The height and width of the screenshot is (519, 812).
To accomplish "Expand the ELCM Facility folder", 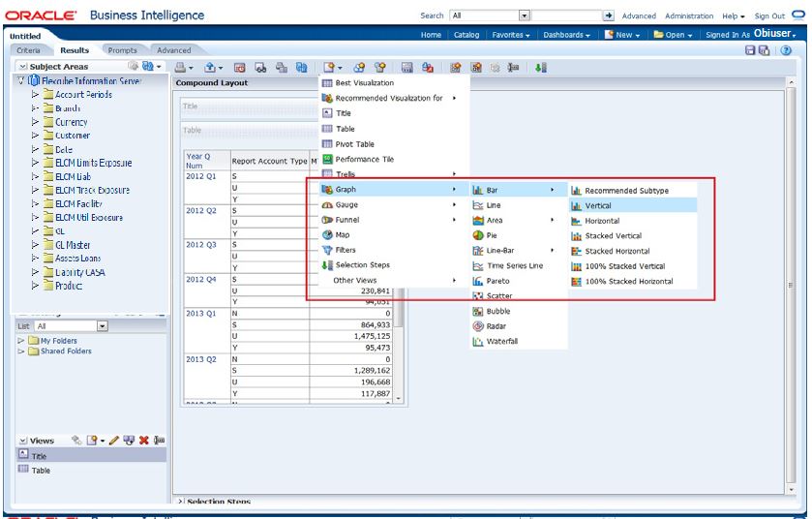I will click(x=35, y=203).
